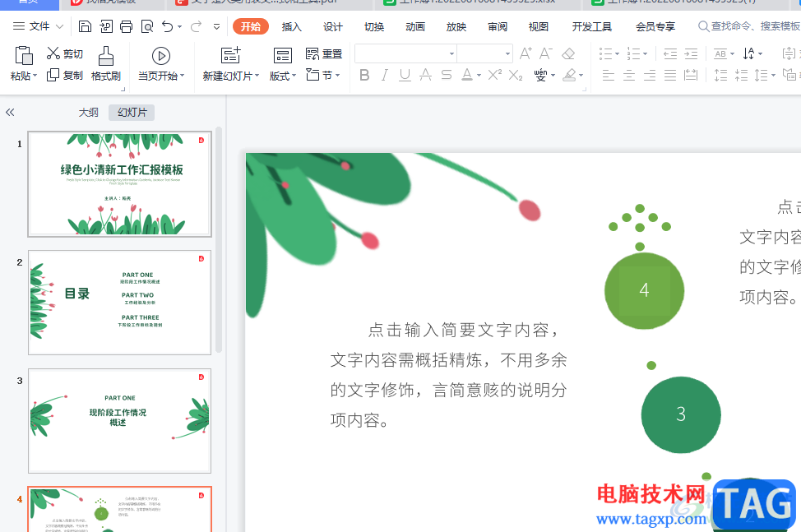Toggle Italic formatting
Viewport: 801px width, 532px height.
[385, 76]
